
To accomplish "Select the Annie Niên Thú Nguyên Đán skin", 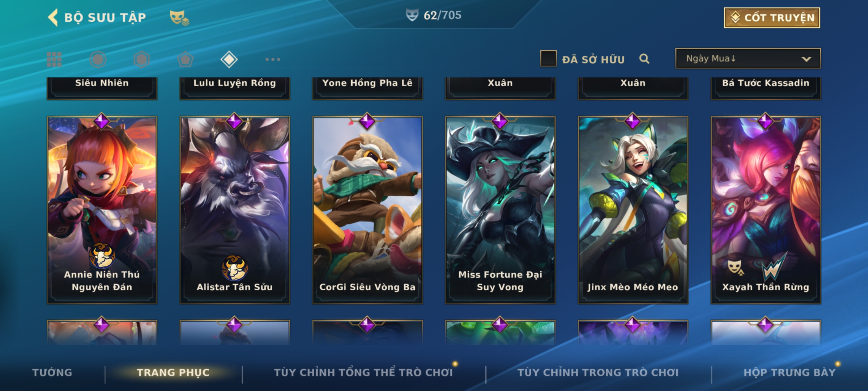I will [x=102, y=210].
